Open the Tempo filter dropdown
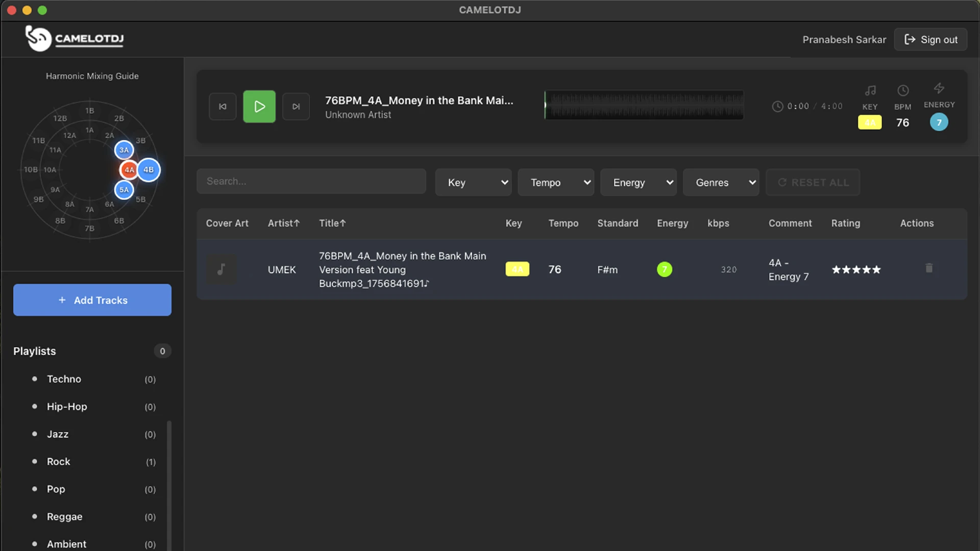Screen dimensions: 980x551 tap(556, 182)
